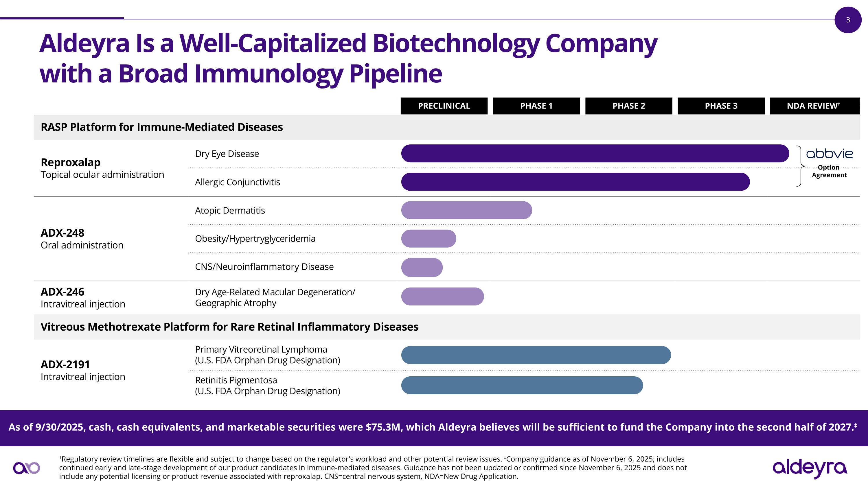Click the ADX-2191 product name

pyautogui.click(x=65, y=364)
